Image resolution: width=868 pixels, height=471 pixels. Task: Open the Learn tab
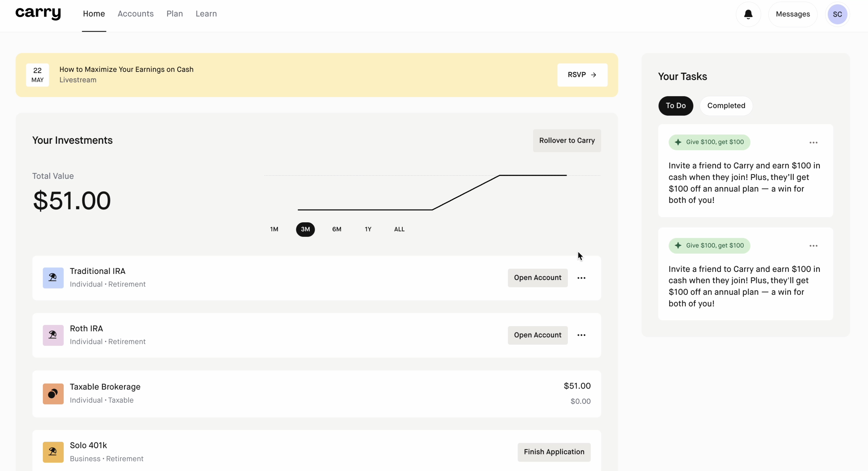(x=206, y=14)
